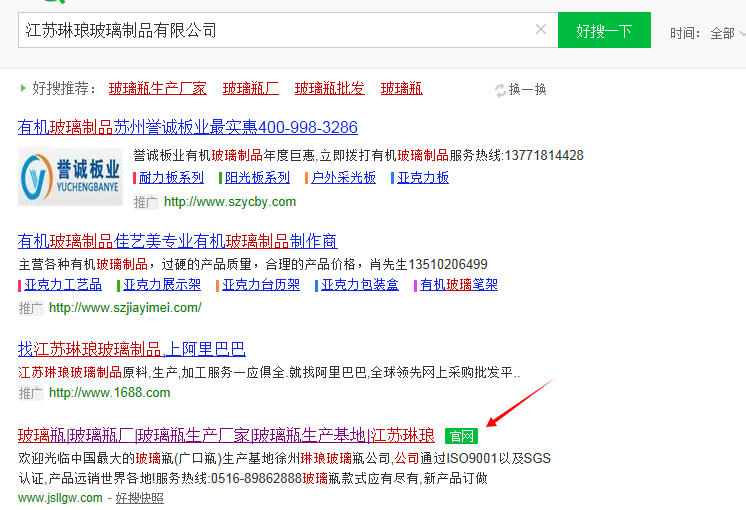The height and width of the screenshot is (510, 746).
Task: Open the 找江苏琳琅玻璃制品 上阿里巴巴 result
Action: tap(132, 349)
